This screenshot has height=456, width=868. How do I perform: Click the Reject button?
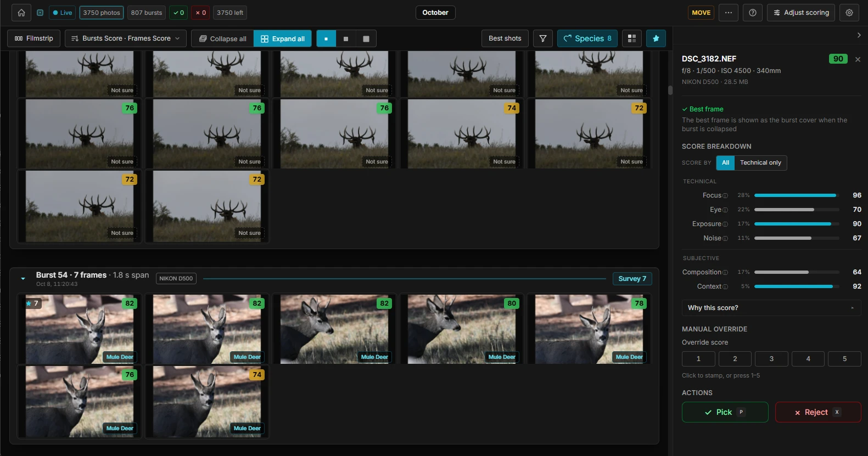click(818, 412)
